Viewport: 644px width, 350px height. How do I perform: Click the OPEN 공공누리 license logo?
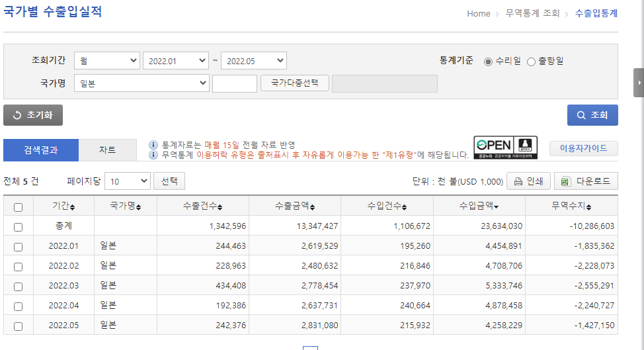pyautogui.click(x=505, y=148)
